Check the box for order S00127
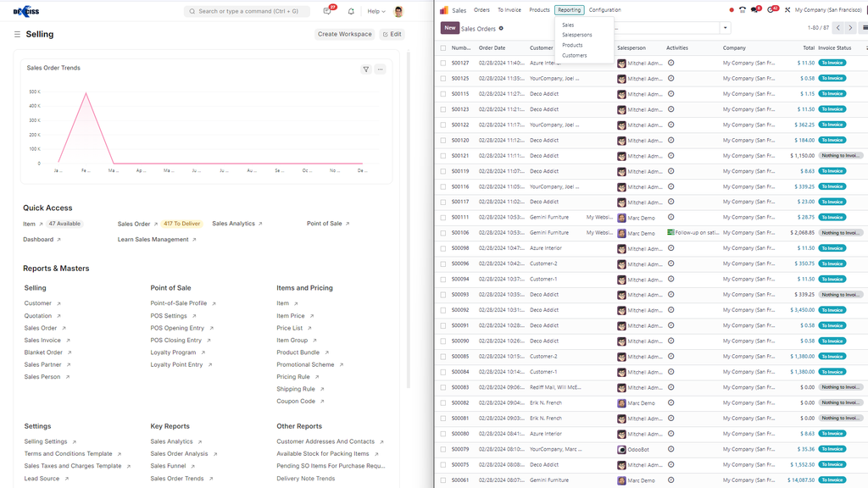The image size is (868, 488). (x=442, y=63)
